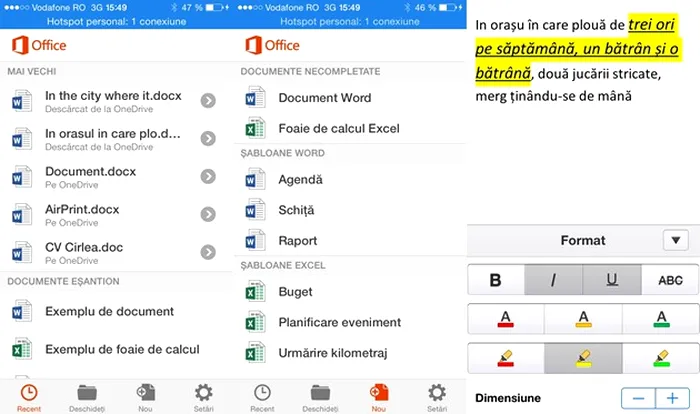Apply red font color
The height and width of the screenshot is (414, 700).
(505, 319)
